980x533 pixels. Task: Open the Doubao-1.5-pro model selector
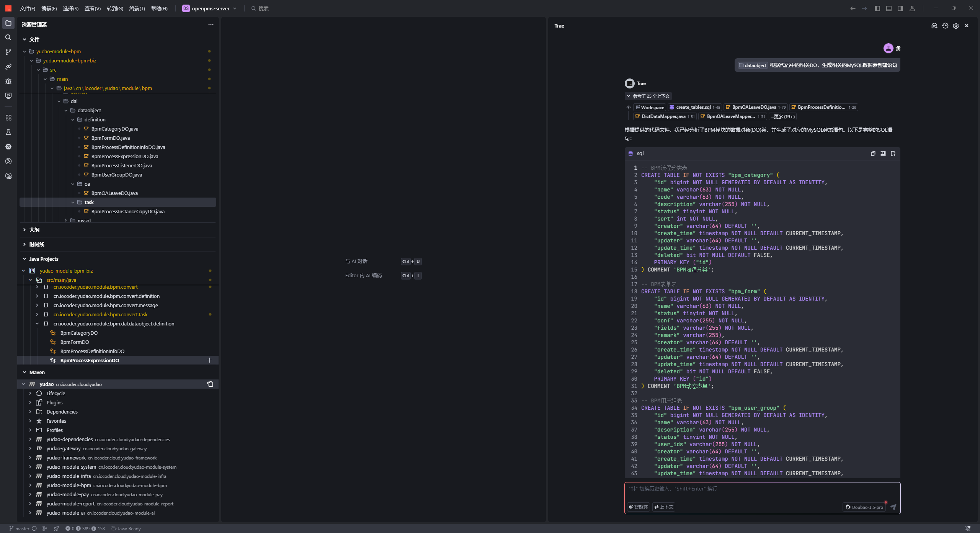pyautogui.click(x=864, y=507)
